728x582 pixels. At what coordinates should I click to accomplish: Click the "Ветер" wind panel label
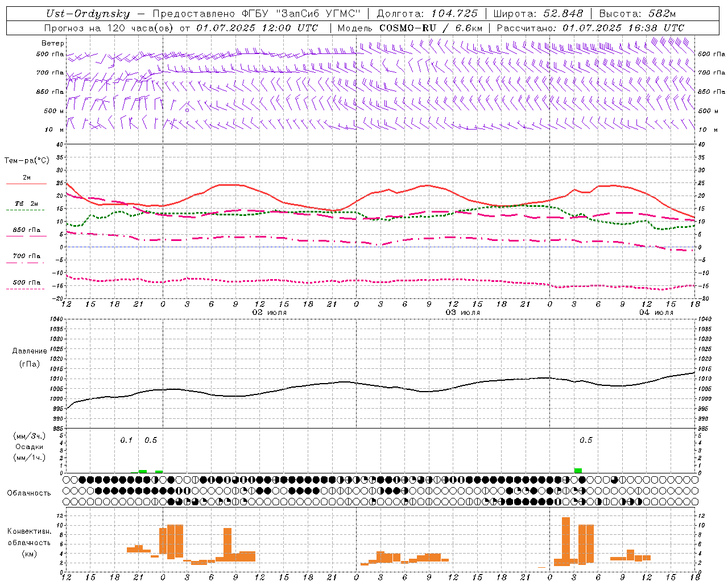(x=53, y=43)
